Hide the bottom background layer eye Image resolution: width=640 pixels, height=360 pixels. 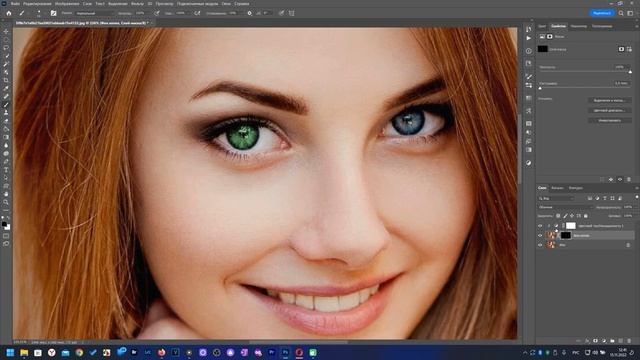tap(540, 245)
